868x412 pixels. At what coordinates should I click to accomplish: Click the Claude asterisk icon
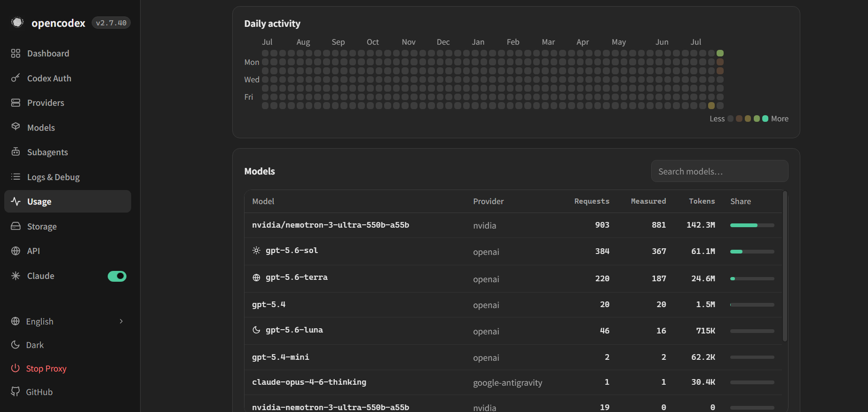click(16, 276)
